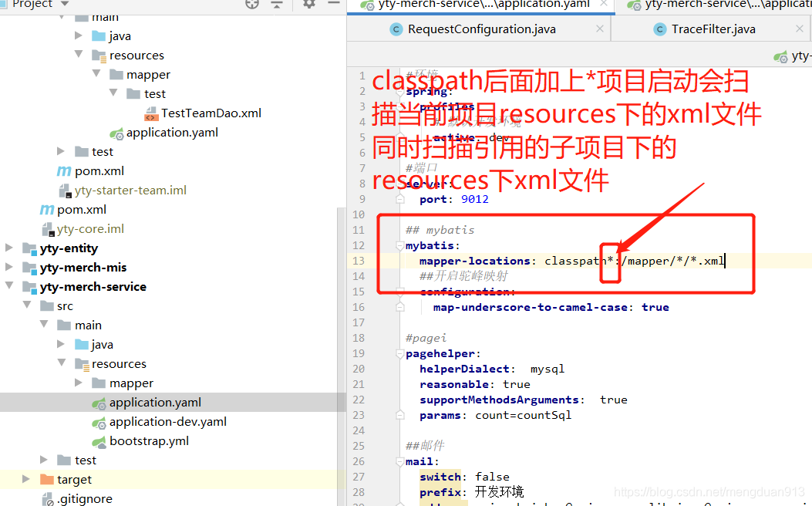Click the class icon on RequestConfiguration.java tab
Screen dimensions: 812x506
[396, 29]
